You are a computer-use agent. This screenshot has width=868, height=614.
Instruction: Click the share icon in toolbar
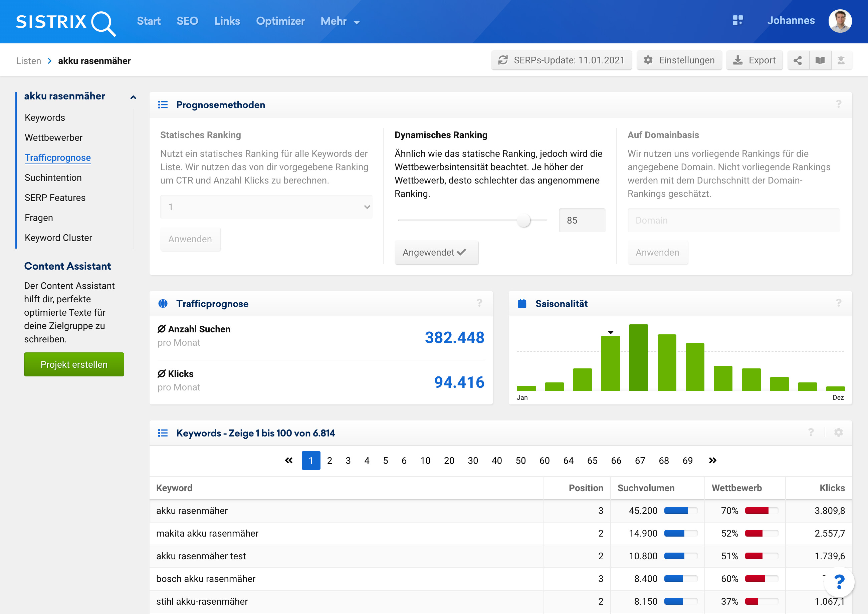coord(798,60)
